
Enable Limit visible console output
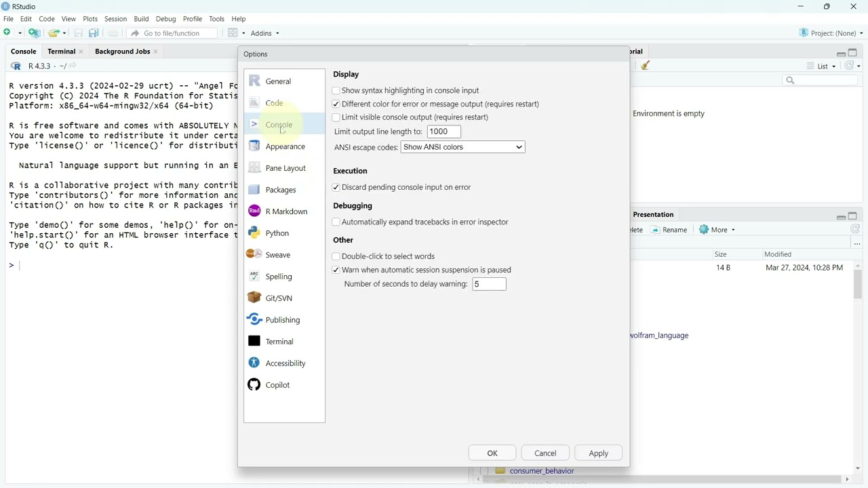pyautogui.click(x=336, y=118)
